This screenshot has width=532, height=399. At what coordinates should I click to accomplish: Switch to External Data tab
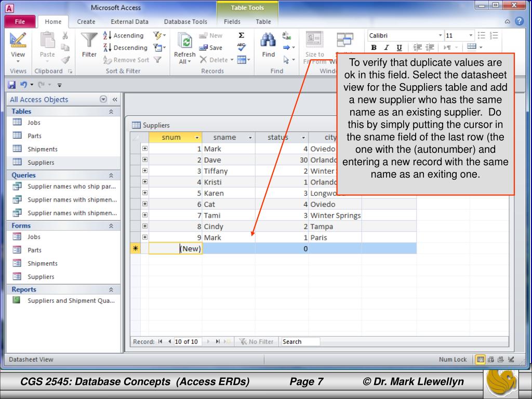coord(129,21)
